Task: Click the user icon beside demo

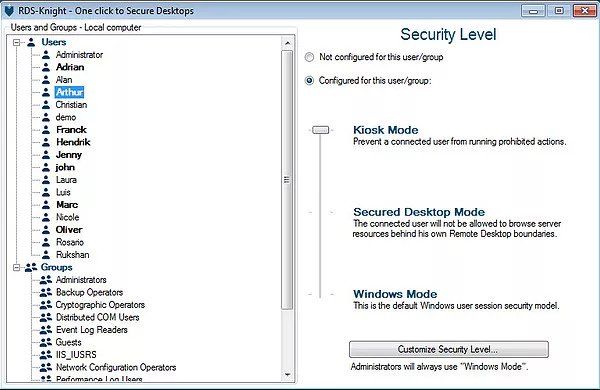Action: click(x=46, y=117)
